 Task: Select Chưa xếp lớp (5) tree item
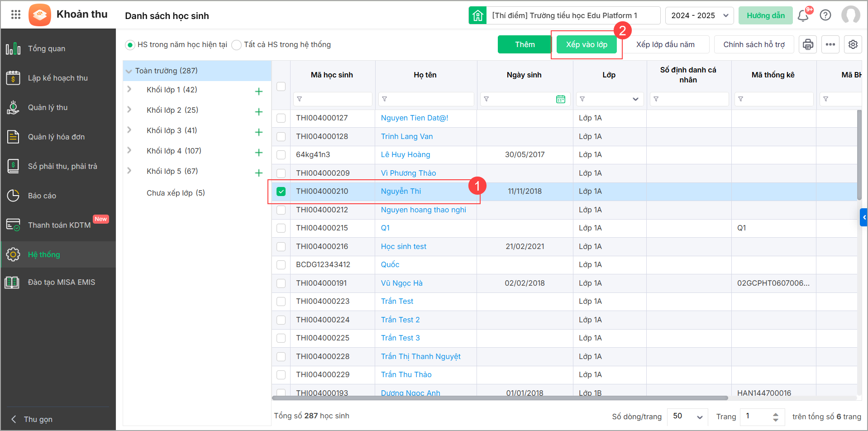[176, 193]
